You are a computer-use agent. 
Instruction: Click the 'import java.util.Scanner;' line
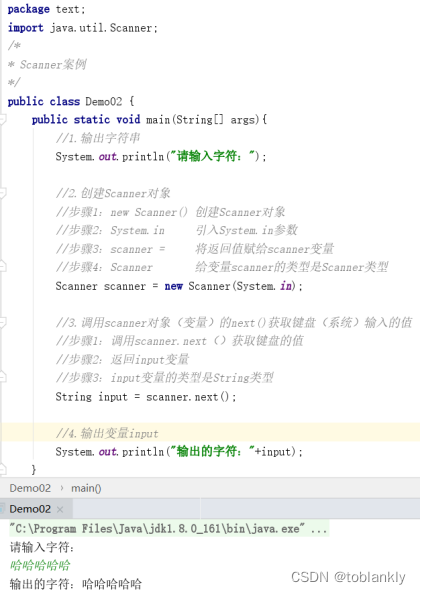(83, 28)
